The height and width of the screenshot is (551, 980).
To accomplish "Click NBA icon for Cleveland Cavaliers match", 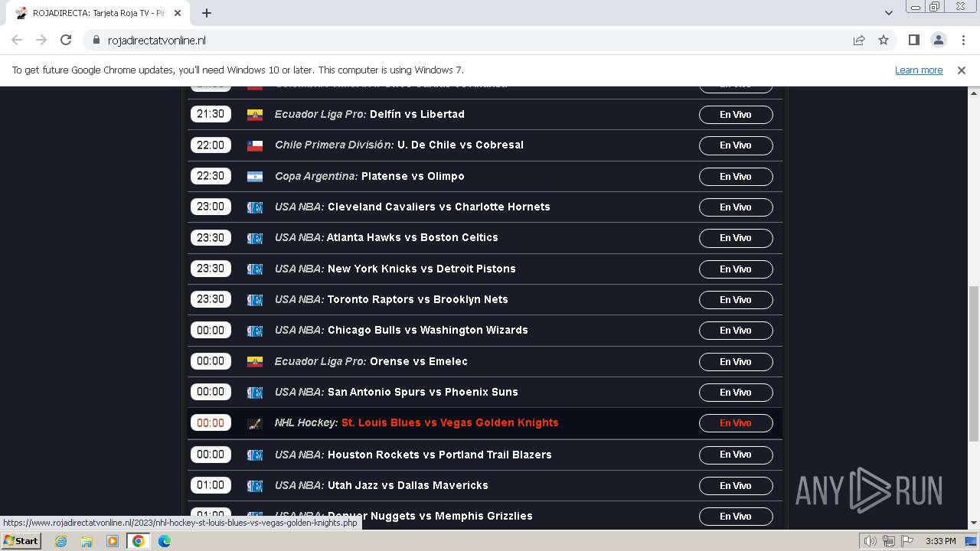I will click(255, 207).
